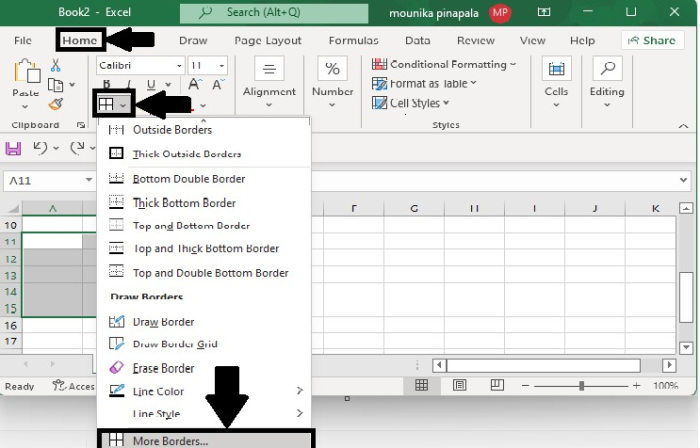Image resolution: width=700 pixels, height=448 pixels.
Task: Expand the Calibri font name dropdown
Action: 179,66
